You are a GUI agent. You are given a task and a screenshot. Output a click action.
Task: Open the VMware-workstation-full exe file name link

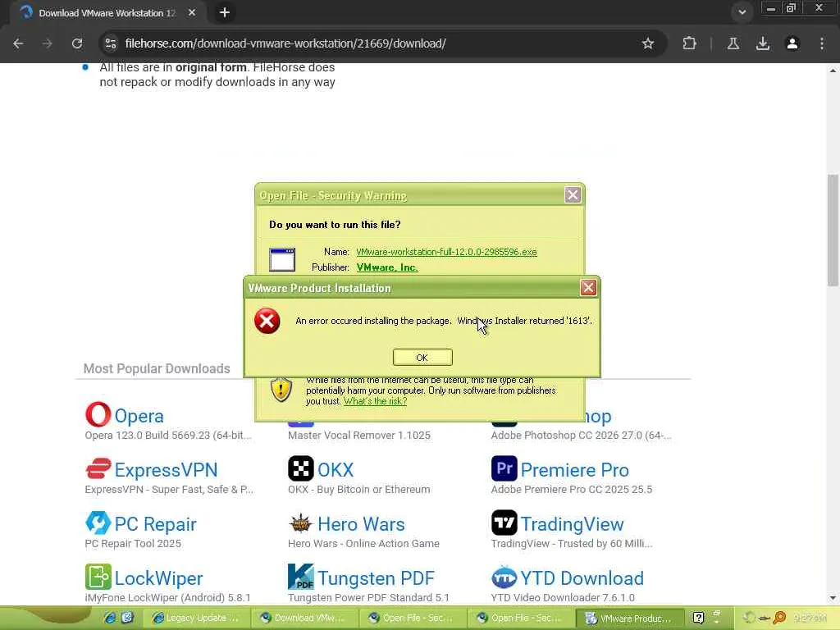[446, 252]
